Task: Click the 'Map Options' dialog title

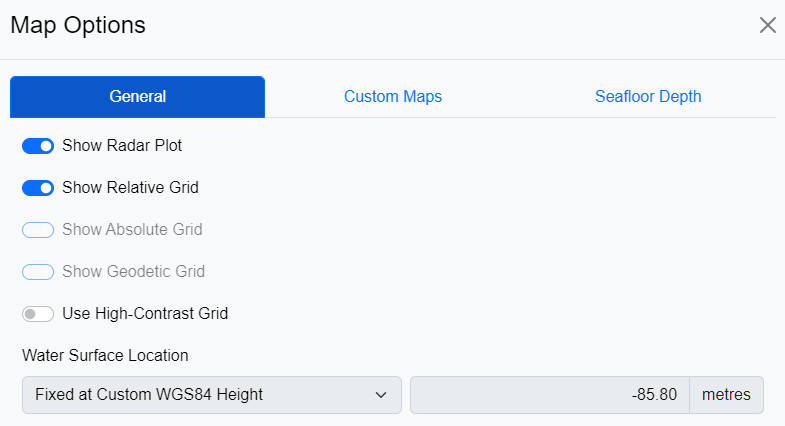Action: (78, 25)
